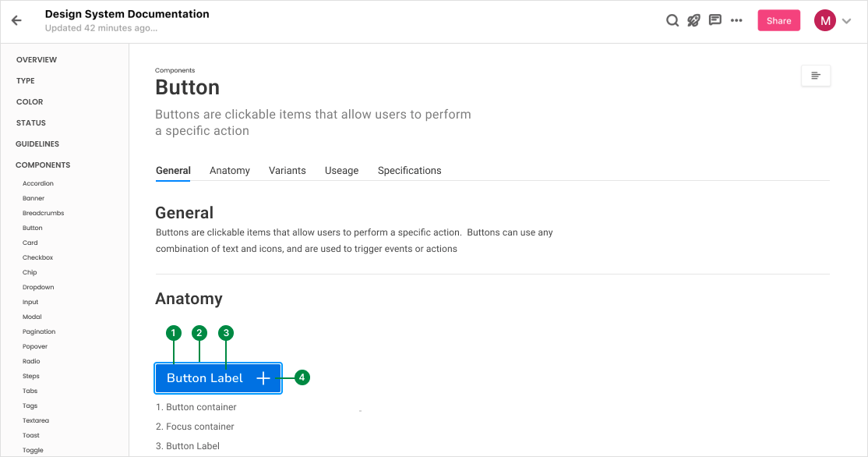The width and height of the screenshot is (868, 457).
Task: Switch to the Specifications tab
Action: coord(409,171)
